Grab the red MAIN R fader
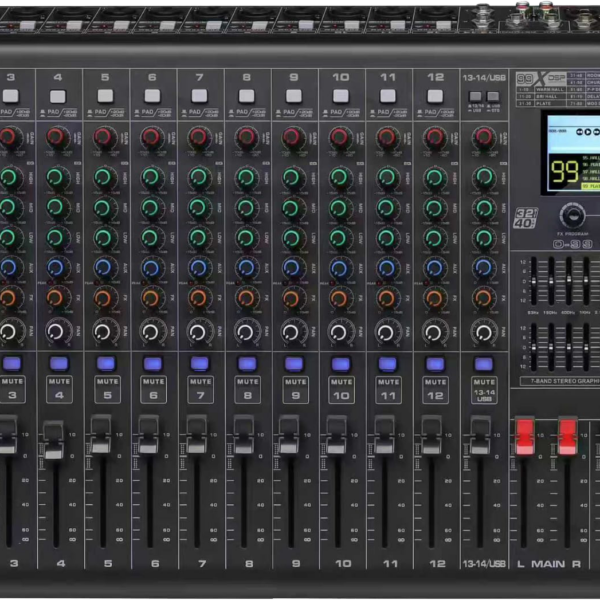The width and height of the screenshot is (600, 600). pos(567,436)
